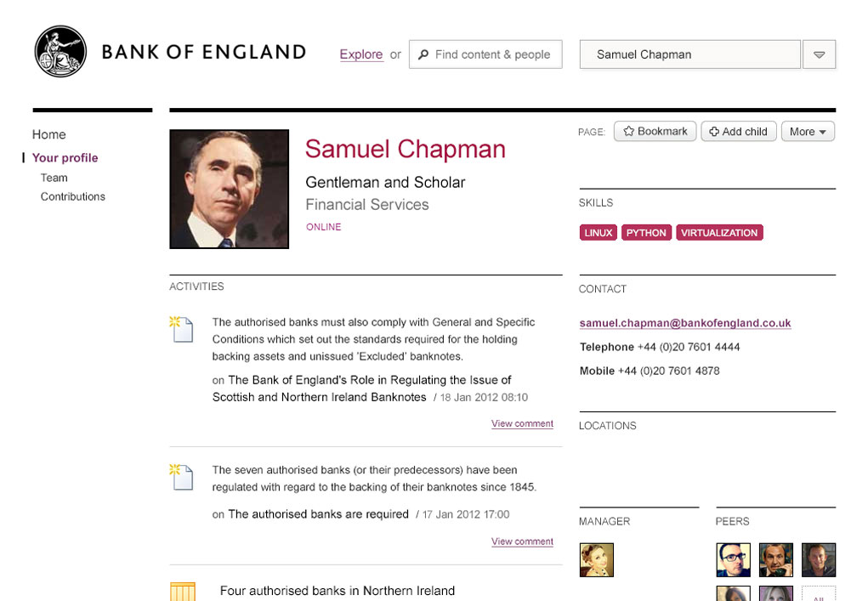This screenshot has height=601, width=868.
Task: Select the PYTHON skill tag
Action: [646, 232]
